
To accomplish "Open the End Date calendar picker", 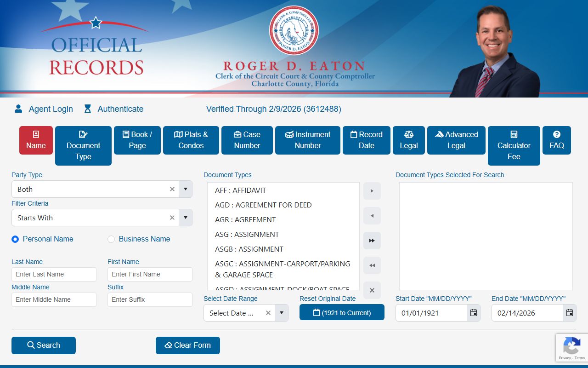I will pos(570,313).
